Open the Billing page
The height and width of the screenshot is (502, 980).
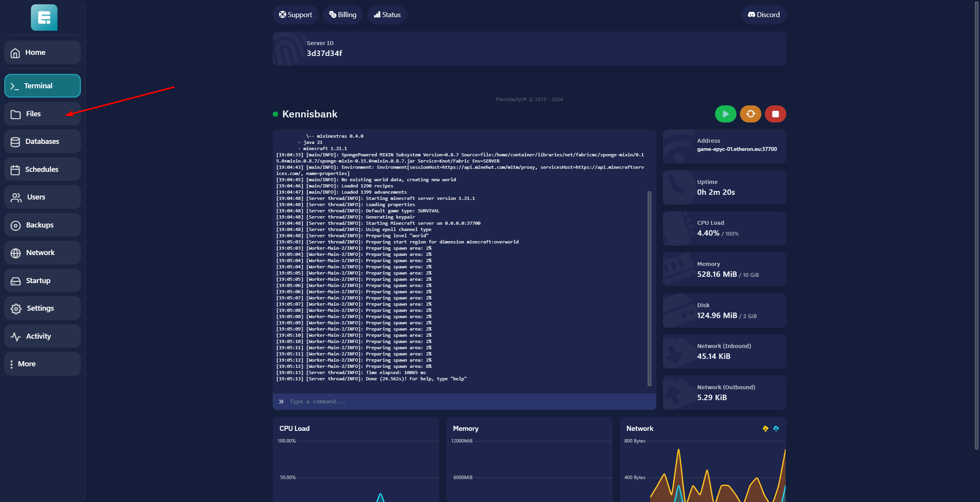point(342,15)
